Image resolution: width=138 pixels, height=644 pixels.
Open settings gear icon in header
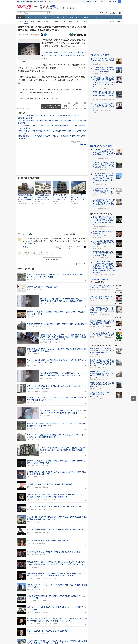point(120,13)
